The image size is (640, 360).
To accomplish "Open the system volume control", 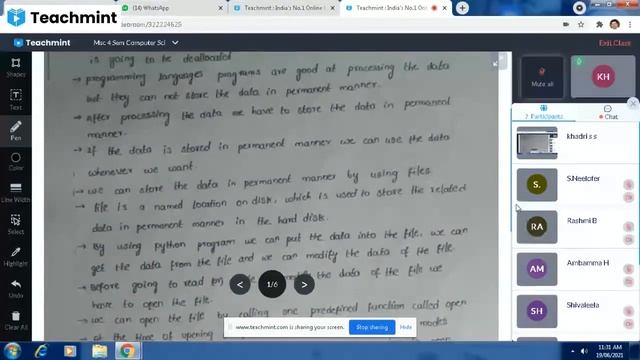I will pos(584,351).
